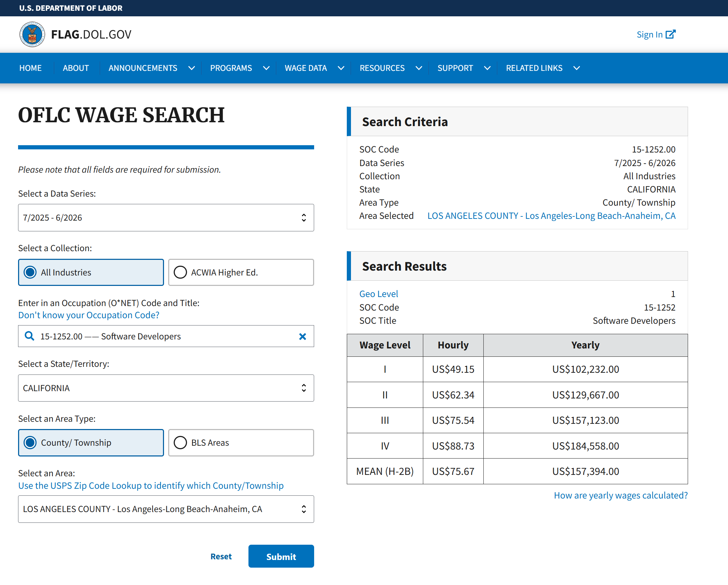Click the U.S. Department of Labor banner text
This screenshot has height=585, width=728.
tap(71, 8)
